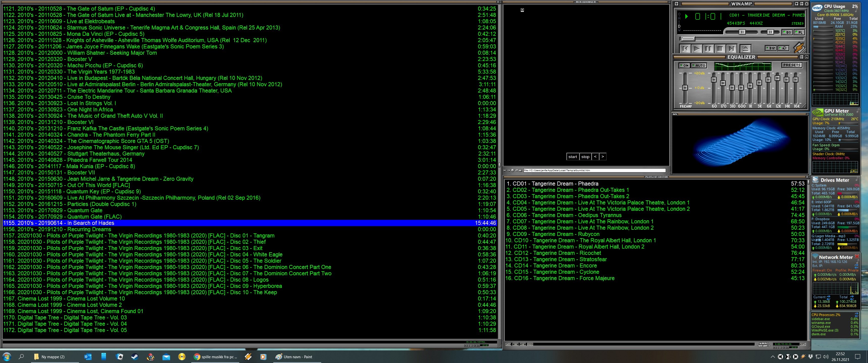Select 'CD09 - Tangerine Dream - Rubycon' in playlist editor

tap(655, 234)
